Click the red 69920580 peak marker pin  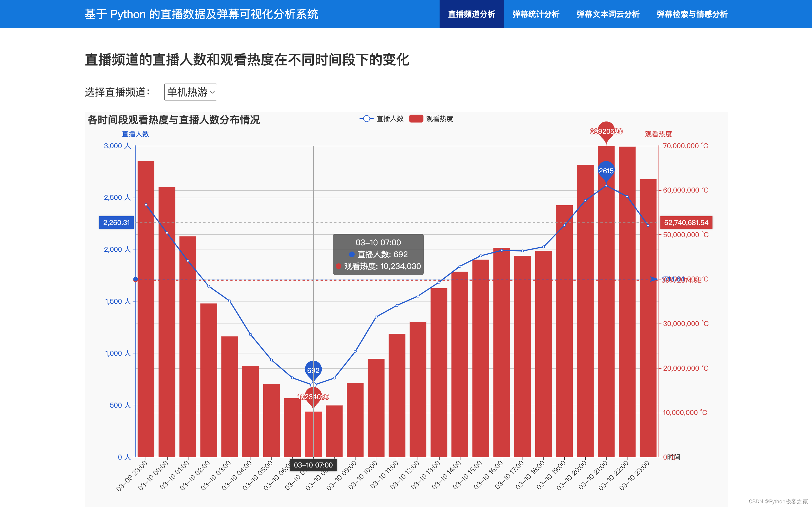pyautogui.click(x=606, y=131)
